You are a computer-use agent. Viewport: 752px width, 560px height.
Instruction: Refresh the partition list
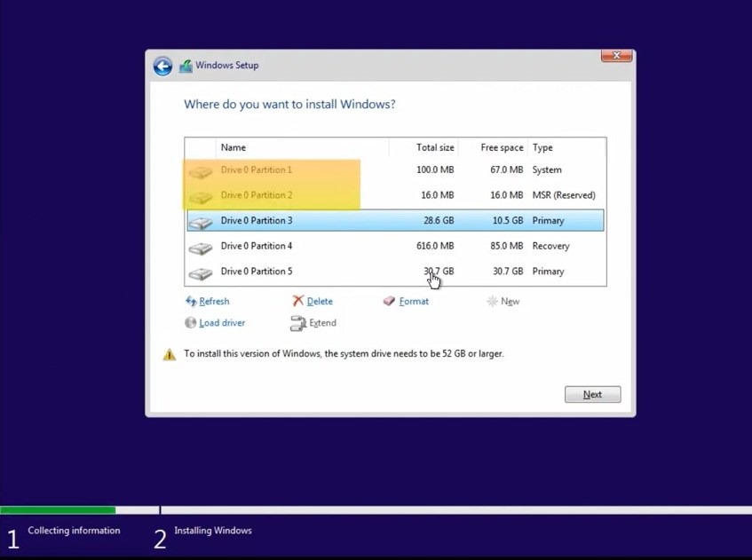tap(214, 301)
